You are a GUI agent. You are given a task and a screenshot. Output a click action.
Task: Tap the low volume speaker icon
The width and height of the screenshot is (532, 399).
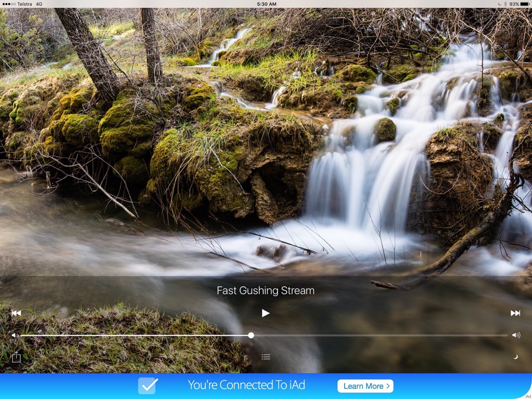14,335
